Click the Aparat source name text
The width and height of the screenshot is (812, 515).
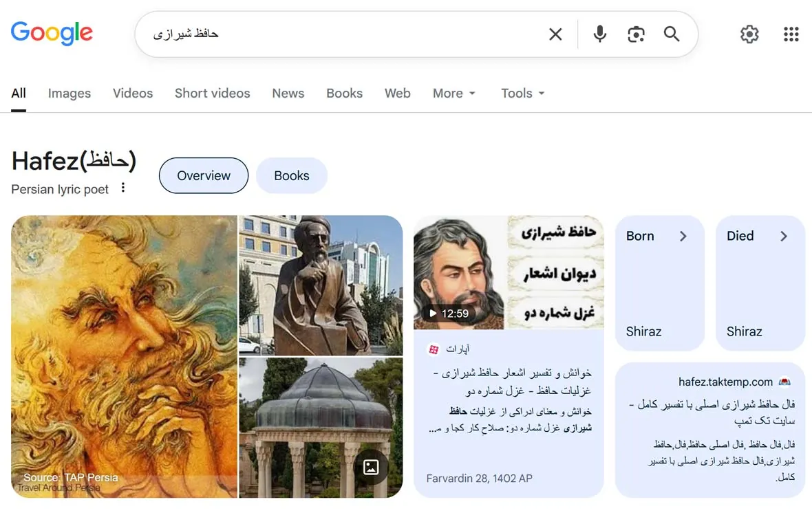[458, 349]
